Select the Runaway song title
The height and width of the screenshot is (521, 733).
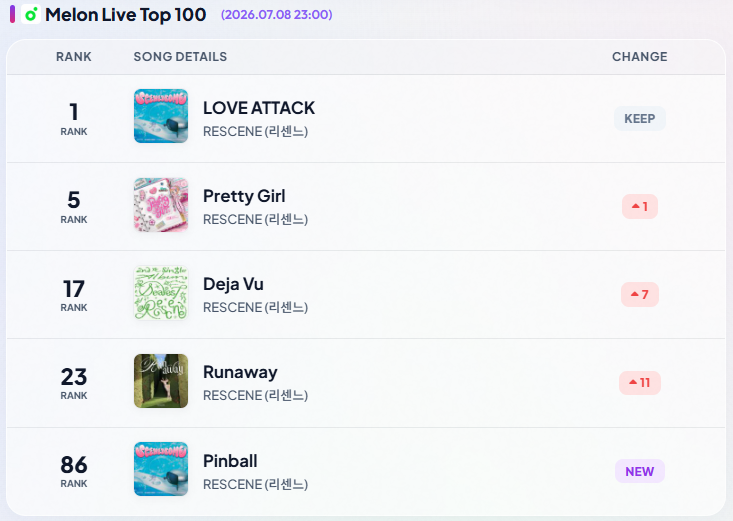click(240, 373)
